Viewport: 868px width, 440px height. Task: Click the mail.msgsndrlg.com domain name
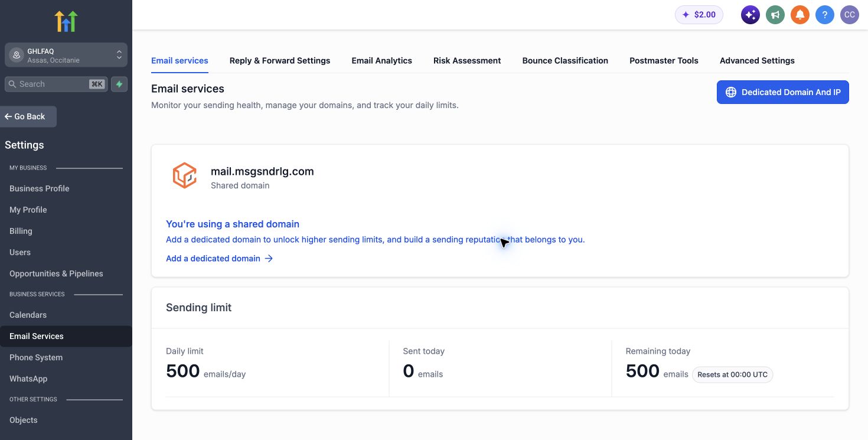click(262, 171)
